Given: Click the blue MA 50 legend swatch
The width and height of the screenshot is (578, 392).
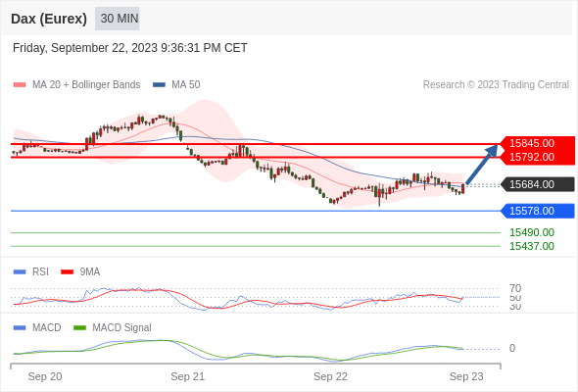Looking at the screenshot, I should pos(159,85).
